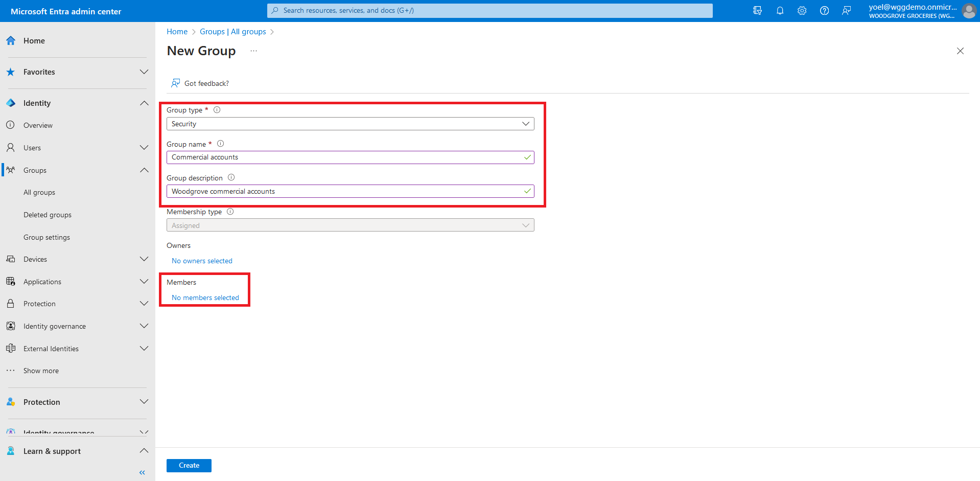980x481 pixels.
Task: Open All groups in sidebar
Action: (x=39, y=193)
